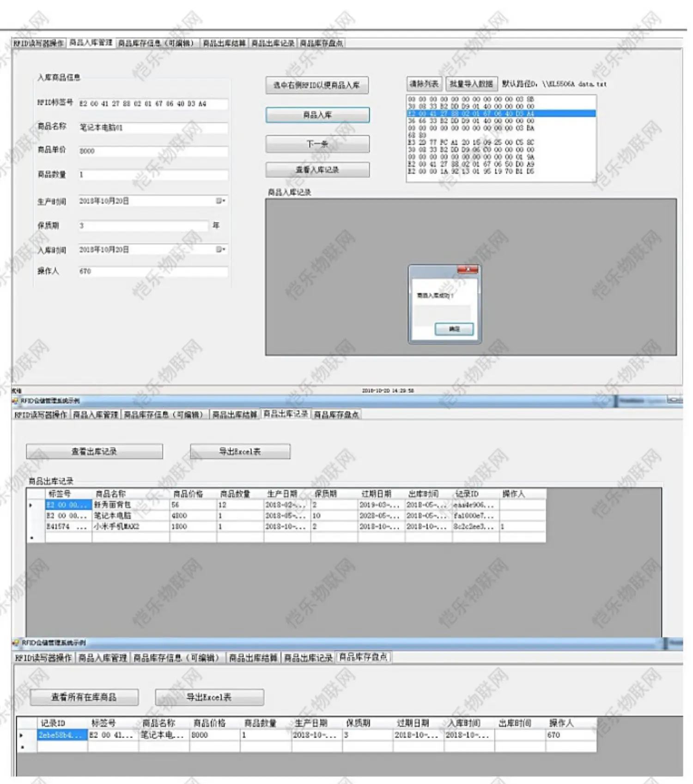Click the 商品名称 field containing 笔记本电脑01
The width and height of the screenshot is (693, 784).
[152, 127]
